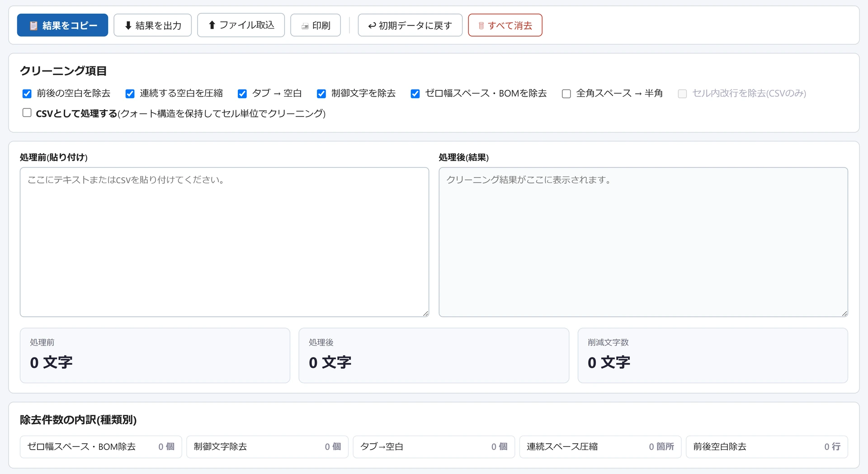Click the タブ→空白 0 個 entry
The height and width of the screenshot is (474, 868).
(x=434, y=447)
